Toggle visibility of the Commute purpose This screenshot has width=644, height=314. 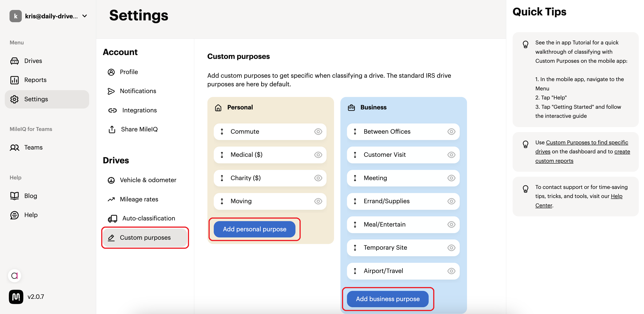pyautogui.click(x=318, y=132)
